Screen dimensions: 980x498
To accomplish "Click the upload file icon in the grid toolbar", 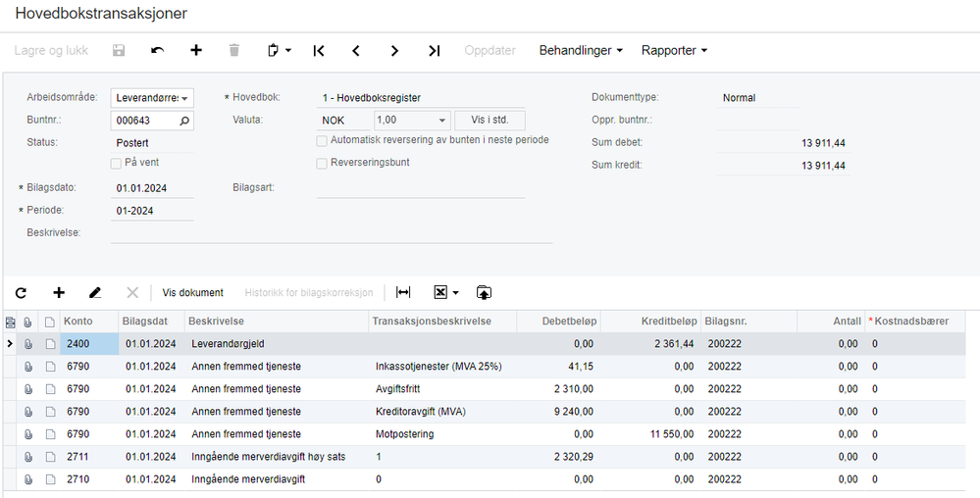I will 484,292.
